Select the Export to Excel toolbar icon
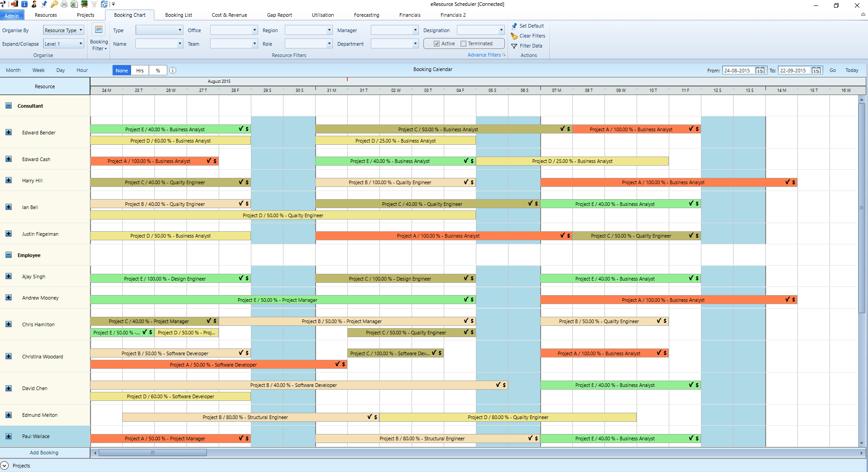Screen dimensions: 868x472 [74, 4]
